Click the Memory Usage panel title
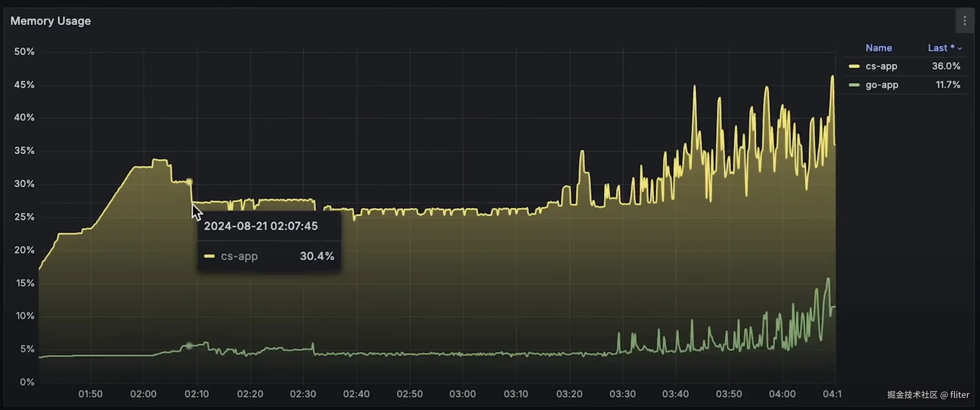The width and height of the screenshot is (980, 410). [51, 21]
